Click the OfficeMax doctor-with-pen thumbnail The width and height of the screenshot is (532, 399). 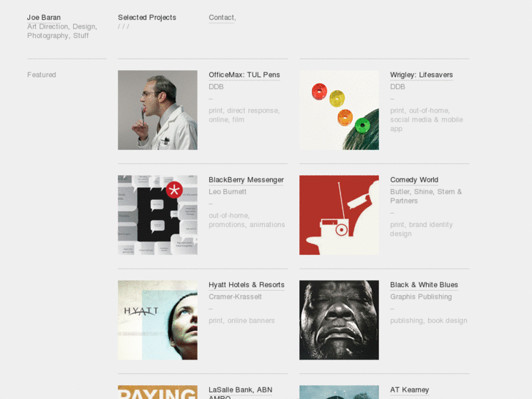pyautogui.click(x=157, y=110)
